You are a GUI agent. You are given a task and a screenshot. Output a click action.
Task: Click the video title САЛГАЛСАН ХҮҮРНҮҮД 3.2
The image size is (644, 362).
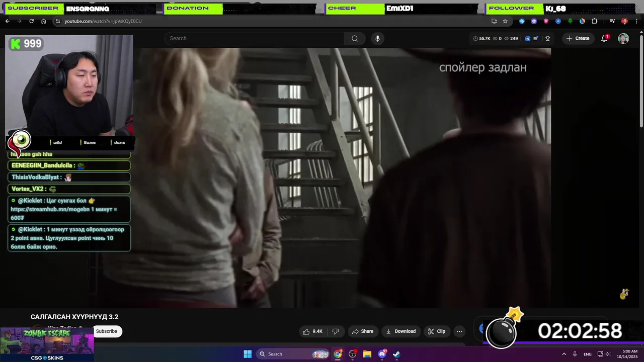(x=74, y=317)
